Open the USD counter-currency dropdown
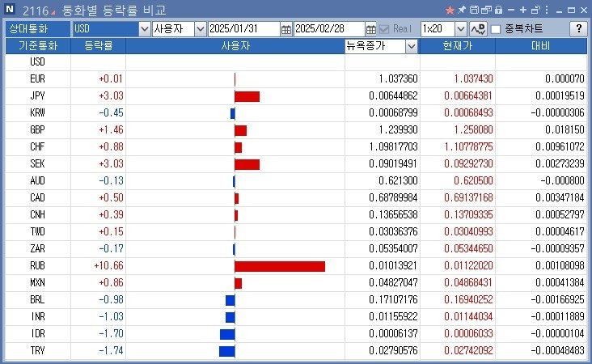The width and height of the screenshot is (592, 364). pos(145,29)
